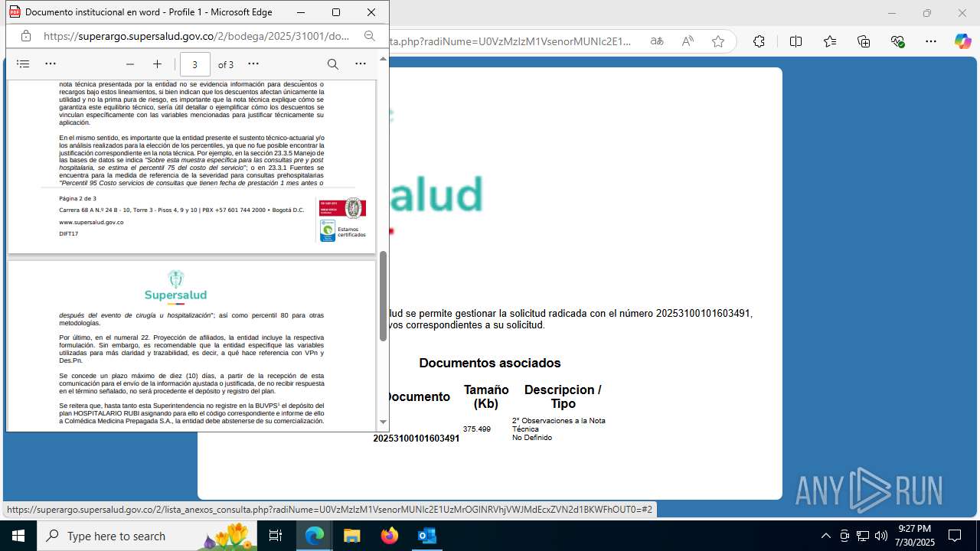Show hidden system tray icons
980x551 pixels.
(x=825, y=536)
